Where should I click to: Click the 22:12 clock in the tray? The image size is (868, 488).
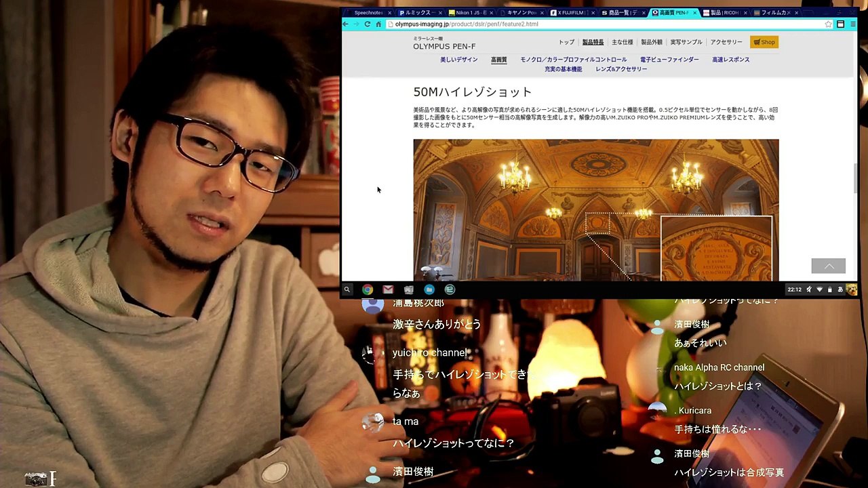pyautogui.click(x=794, y=289)
